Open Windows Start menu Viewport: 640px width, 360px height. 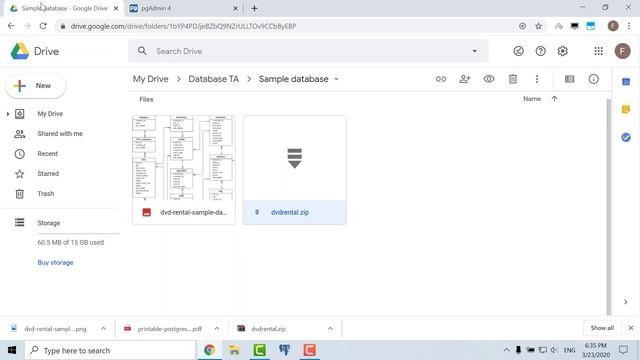point(12,350)
